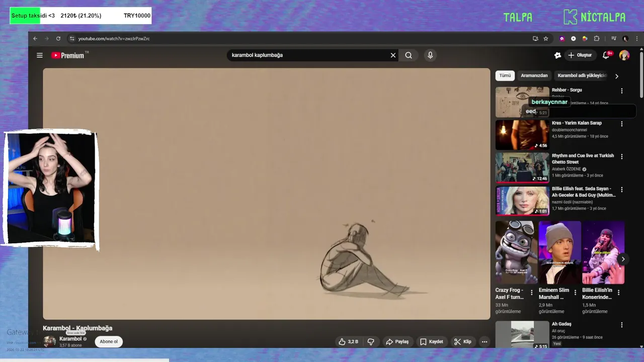This screenshot has width=644, height=362.
Task: Clear the search box text
Action: [393, 55]
